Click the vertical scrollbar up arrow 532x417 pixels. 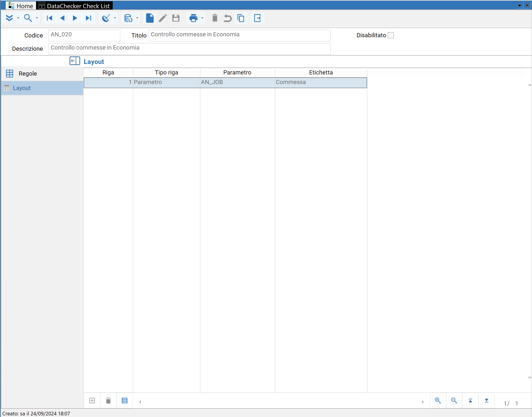[x=529, y=85]
